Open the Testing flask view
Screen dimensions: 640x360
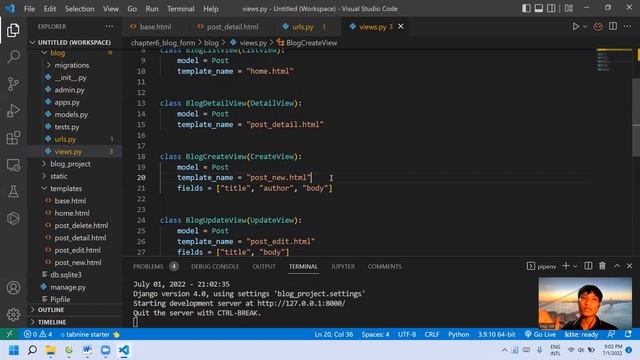(13, 191)
